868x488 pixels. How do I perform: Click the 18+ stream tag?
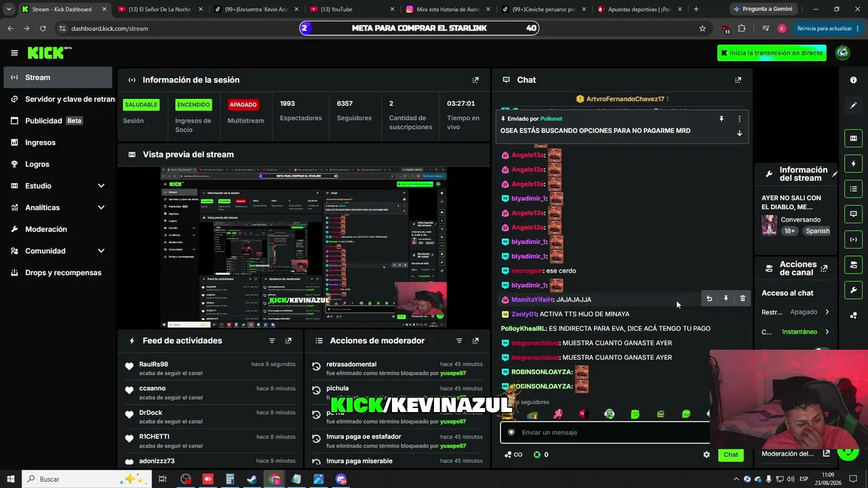pos(789,231)
